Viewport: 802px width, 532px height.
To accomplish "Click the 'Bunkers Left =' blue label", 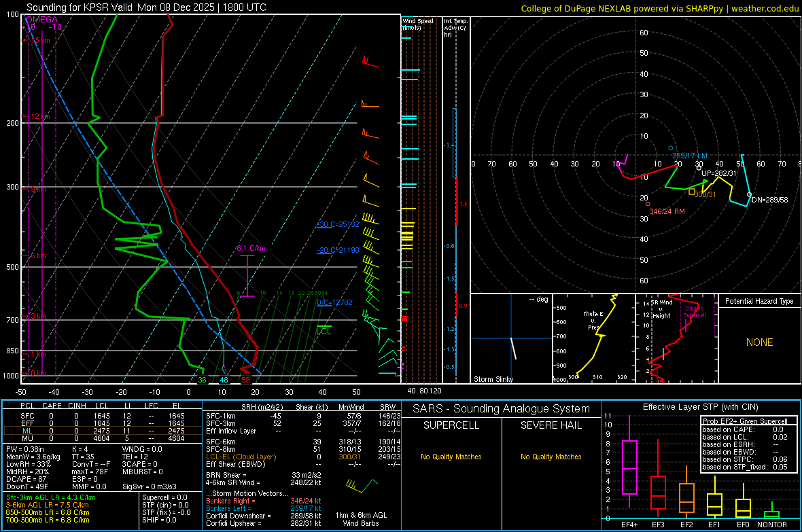I will click(x=228, y=508).
